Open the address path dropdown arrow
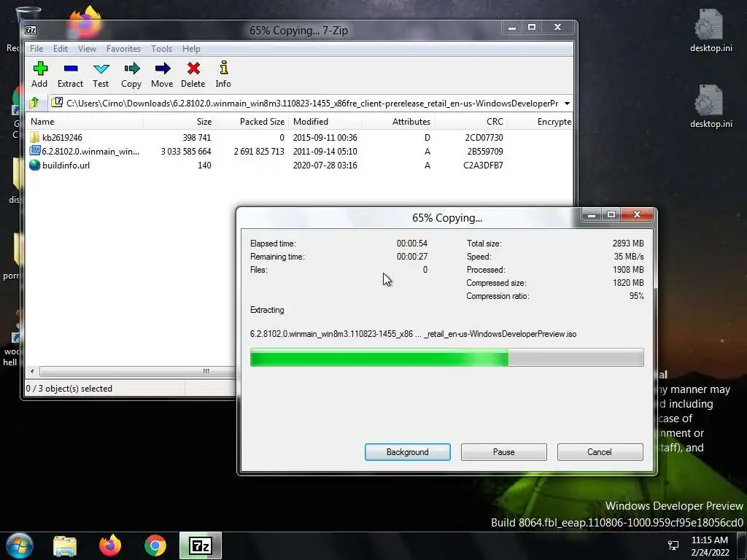 pos(567,104)
